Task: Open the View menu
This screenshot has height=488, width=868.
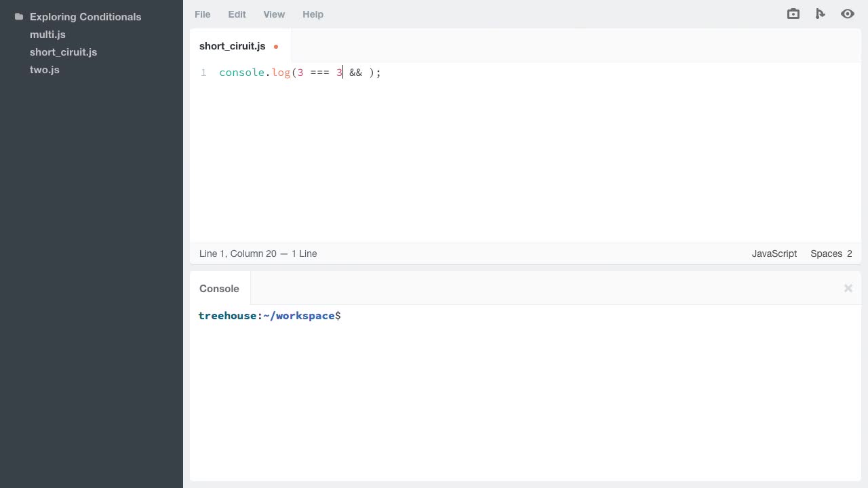Action: click(274, 14)
